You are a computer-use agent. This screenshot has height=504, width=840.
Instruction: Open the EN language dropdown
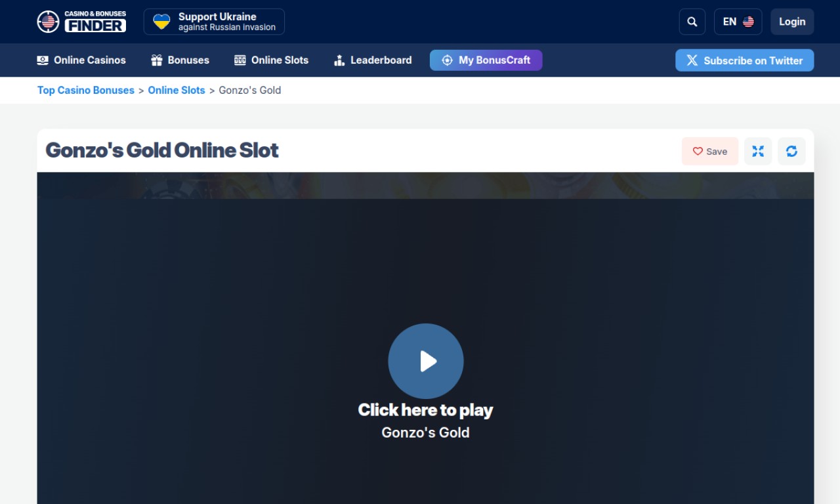click(738, 22)
